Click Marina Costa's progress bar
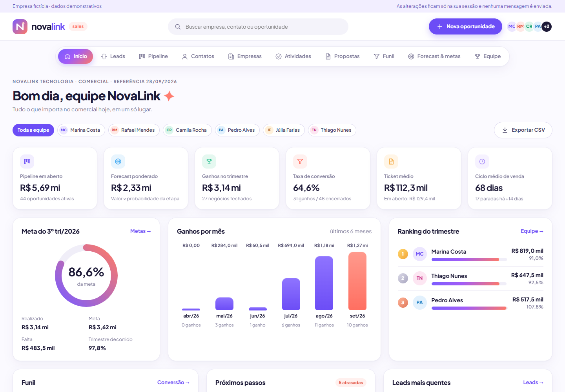Image resolution: width=565 pixels, height=392 pixels. [469, 260]
